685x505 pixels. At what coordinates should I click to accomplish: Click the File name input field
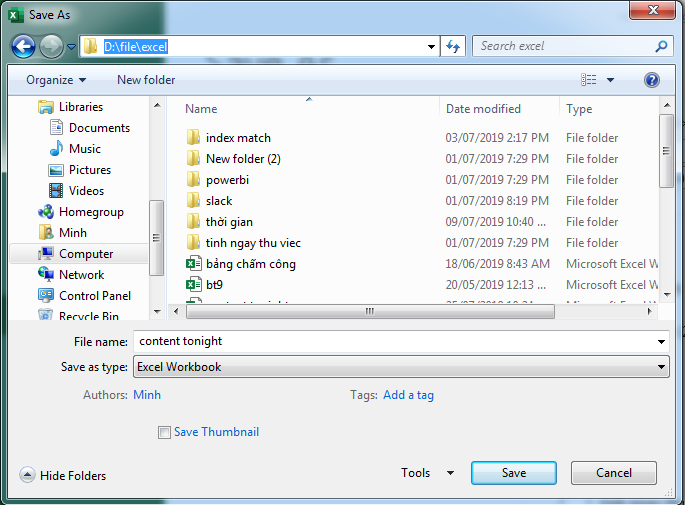401,341
